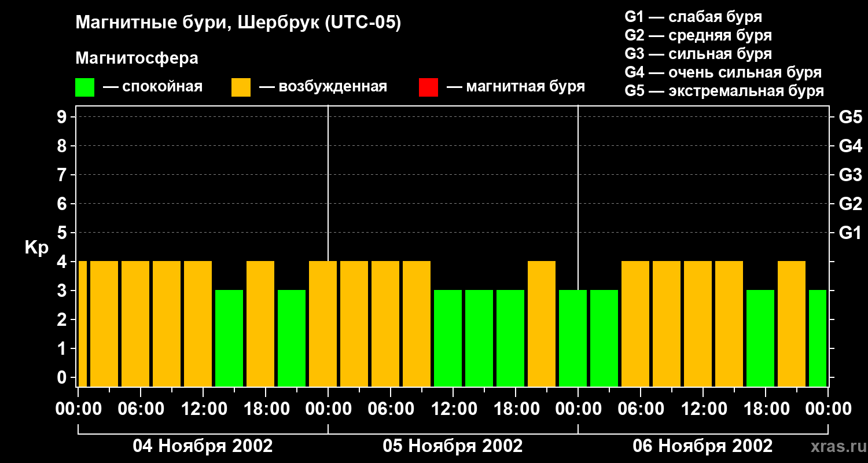Click the 'G2' label on the right axis
Screen dimensions: 868x463
pos(850,204)
